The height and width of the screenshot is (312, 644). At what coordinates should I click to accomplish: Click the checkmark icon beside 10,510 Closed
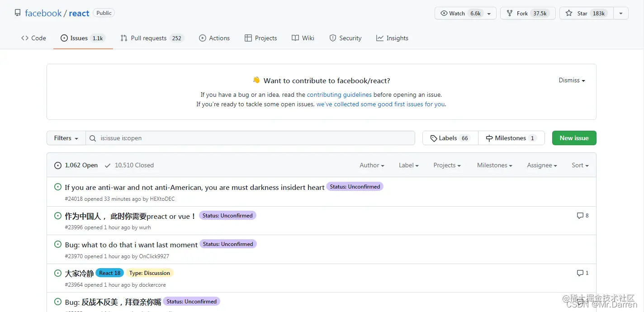point(108,165)
